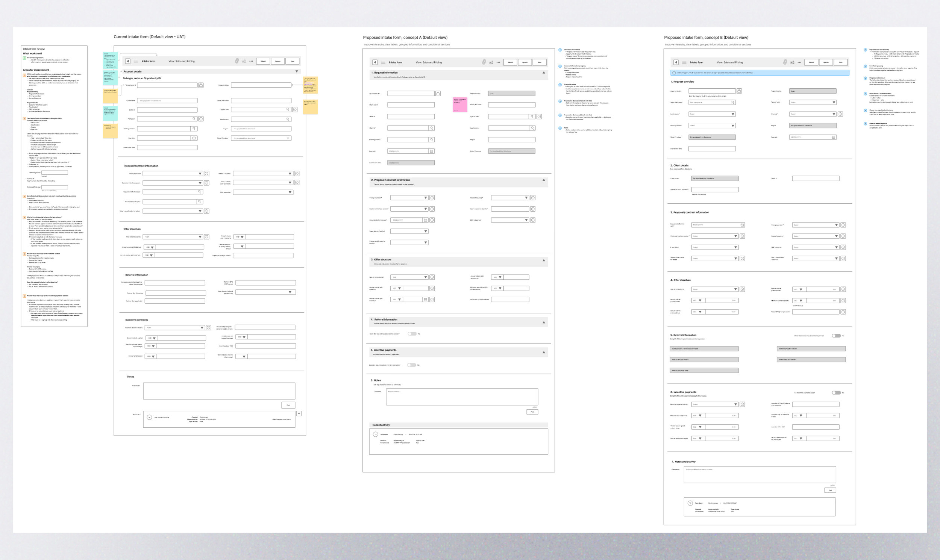Click 'View: Sales and Pricing' in concept A header

tap(429, 62)
